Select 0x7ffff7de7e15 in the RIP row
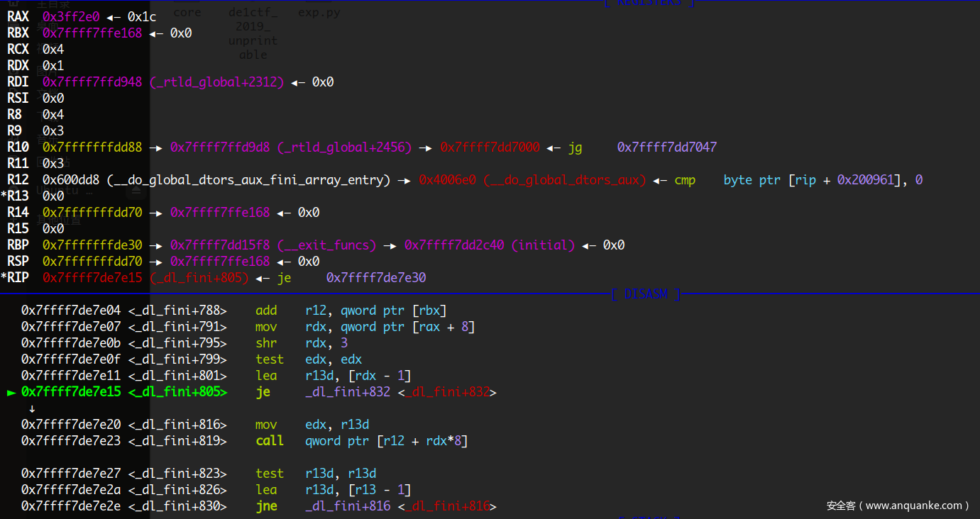 pos(92,277)
